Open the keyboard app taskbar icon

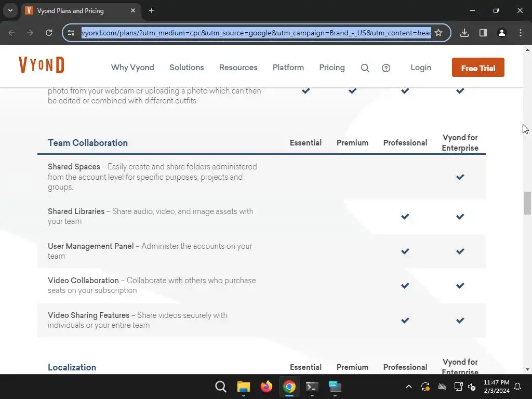(x=335, y=387)
